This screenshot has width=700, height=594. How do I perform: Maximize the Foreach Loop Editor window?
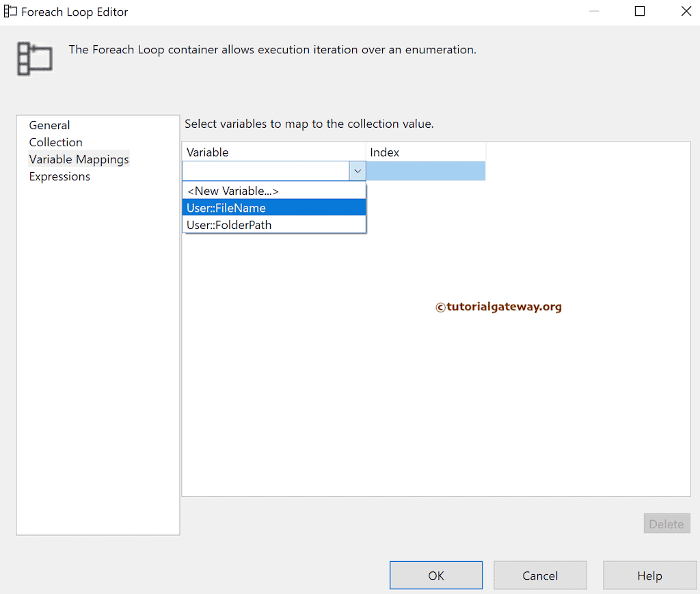639,11
